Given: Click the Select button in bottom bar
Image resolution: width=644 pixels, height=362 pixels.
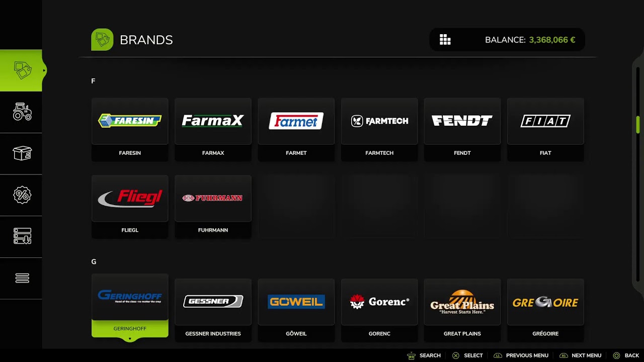Looking at the screenshot, I should point(467,355).
